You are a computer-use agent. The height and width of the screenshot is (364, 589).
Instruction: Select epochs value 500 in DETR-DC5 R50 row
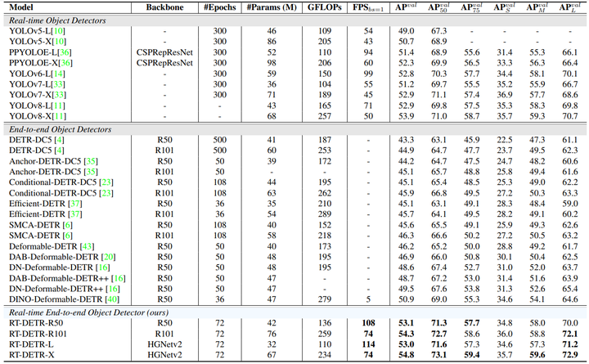pos(220,140)
